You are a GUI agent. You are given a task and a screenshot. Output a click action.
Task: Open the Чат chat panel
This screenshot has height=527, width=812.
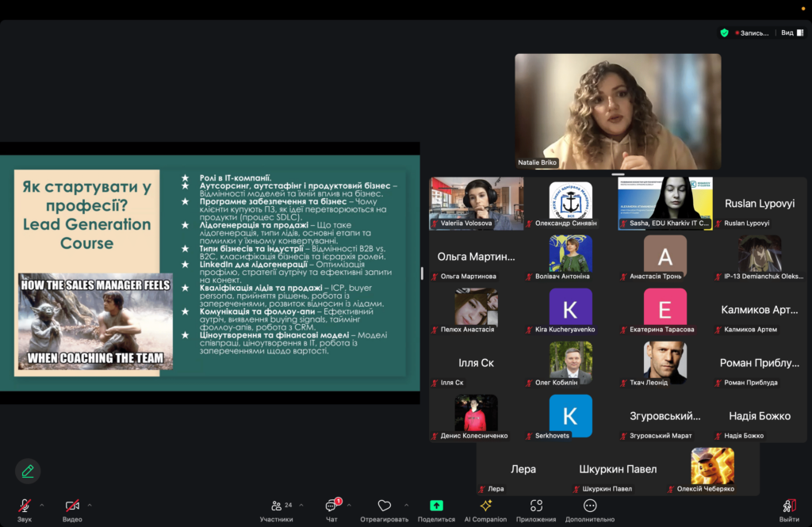click(x=331, y=510)
